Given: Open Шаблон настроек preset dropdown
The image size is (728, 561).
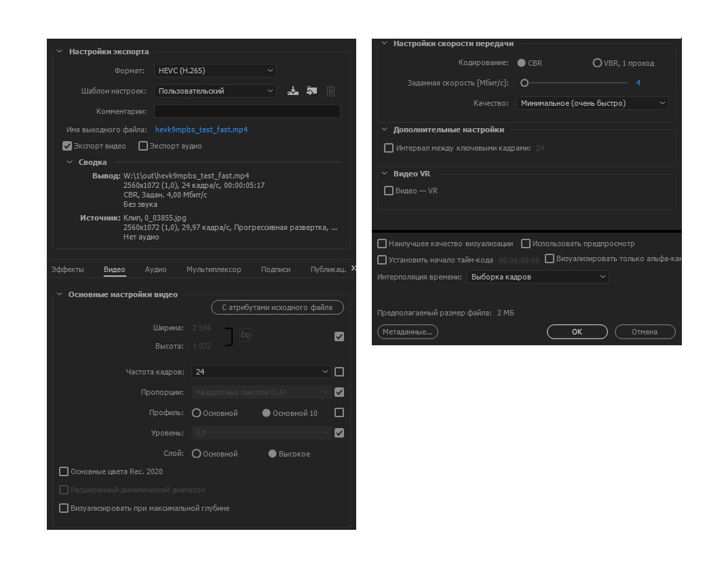Looking at the screenshot, I should point(216,91).
